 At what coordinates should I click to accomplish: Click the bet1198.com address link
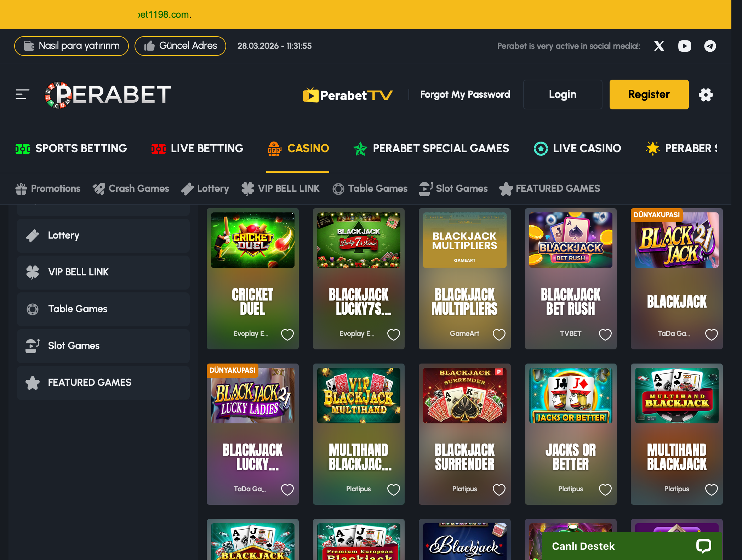[164, 15]
